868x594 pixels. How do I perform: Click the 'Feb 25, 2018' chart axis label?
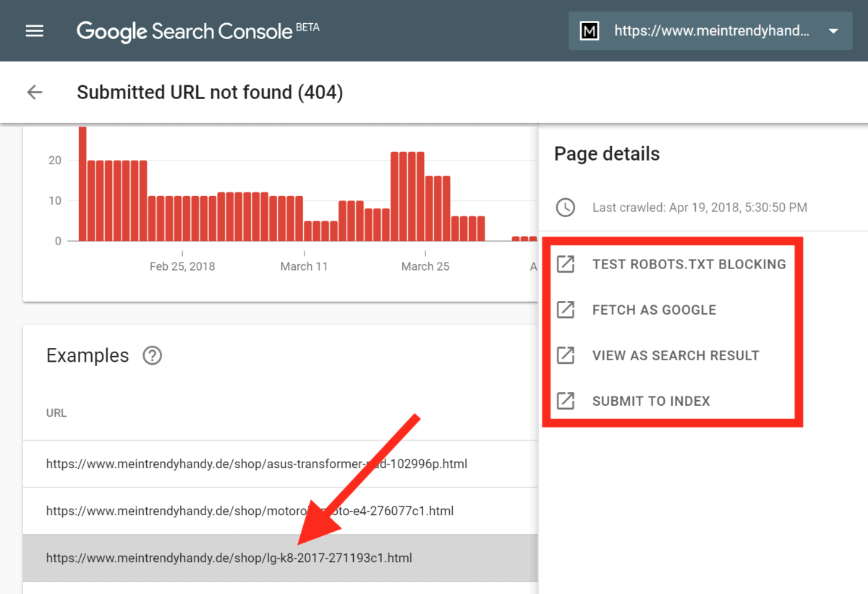(x=182, y=266)
